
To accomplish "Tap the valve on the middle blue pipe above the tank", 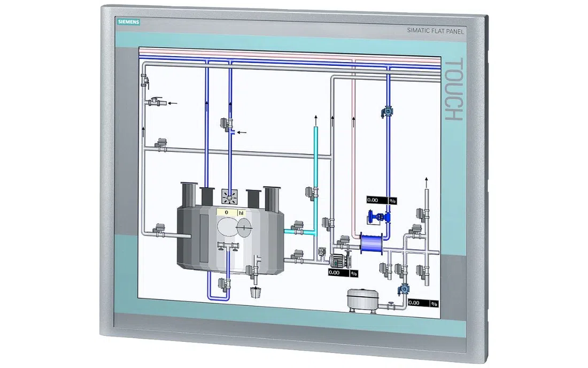I will (226, 124).
